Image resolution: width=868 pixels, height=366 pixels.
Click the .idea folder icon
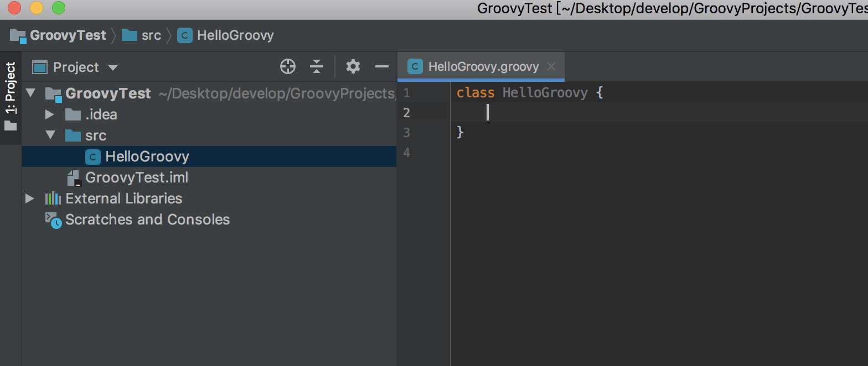pyautogui.click(x=73, y=114)
